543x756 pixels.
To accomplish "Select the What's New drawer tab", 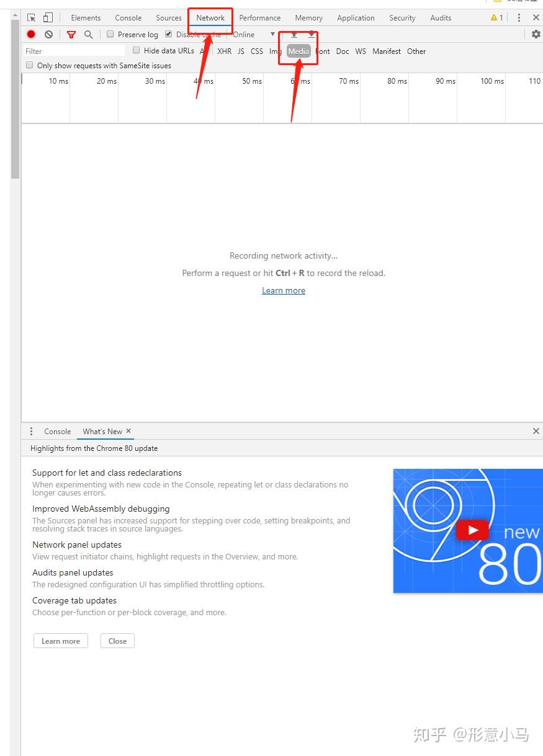I will [102, 431].
